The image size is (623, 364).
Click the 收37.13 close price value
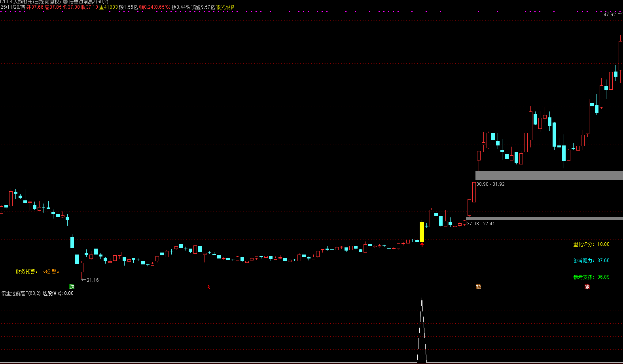89,7
